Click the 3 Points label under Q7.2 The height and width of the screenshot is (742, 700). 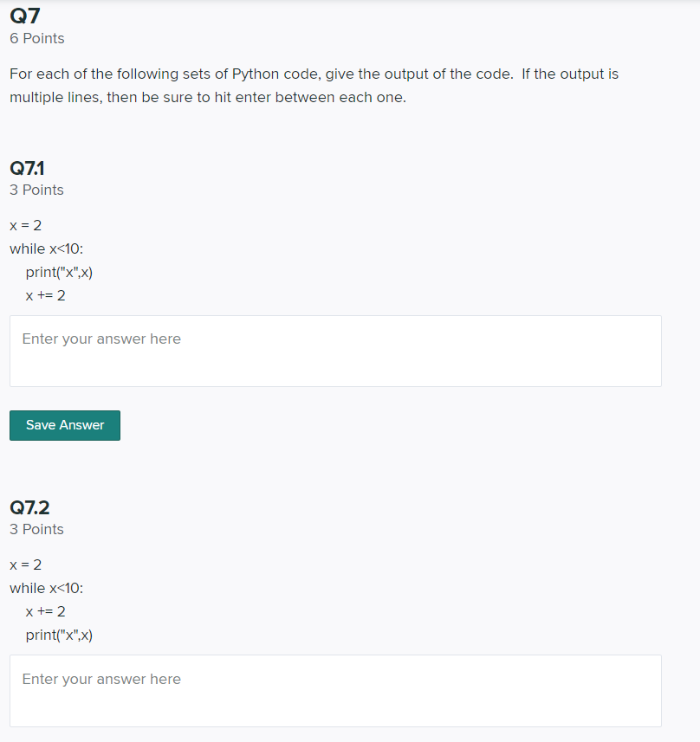point(36,529)
